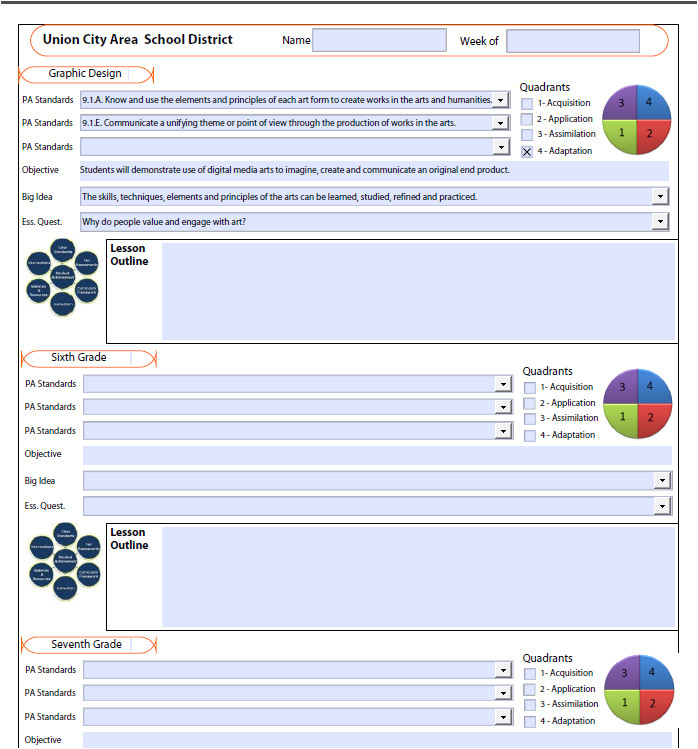Screen dimensions: 698x749
Task: Open the empty third PA Standards dropdown under Graphic Design
Action: coord(501,147)
